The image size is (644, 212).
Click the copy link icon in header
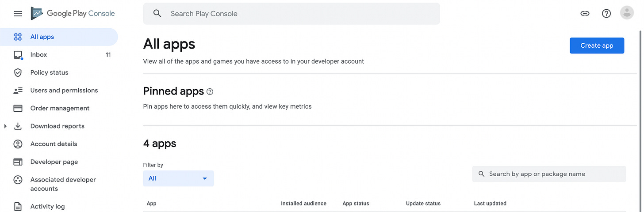[x=585, y=13]
